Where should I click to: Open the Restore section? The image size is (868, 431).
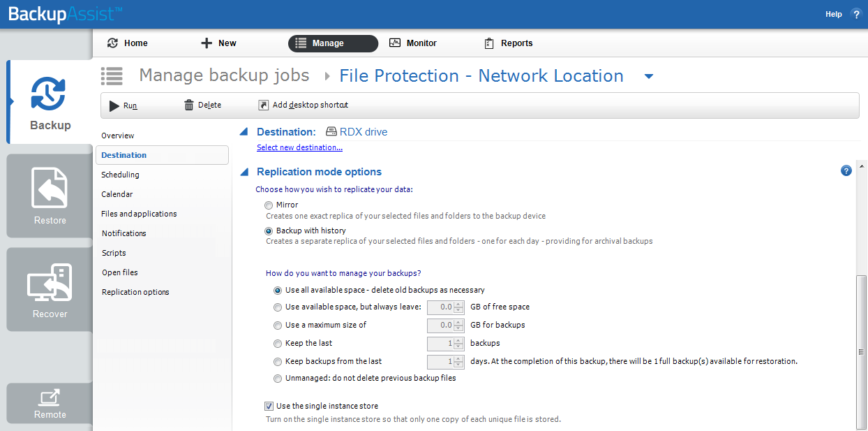(x=50, y=196)
